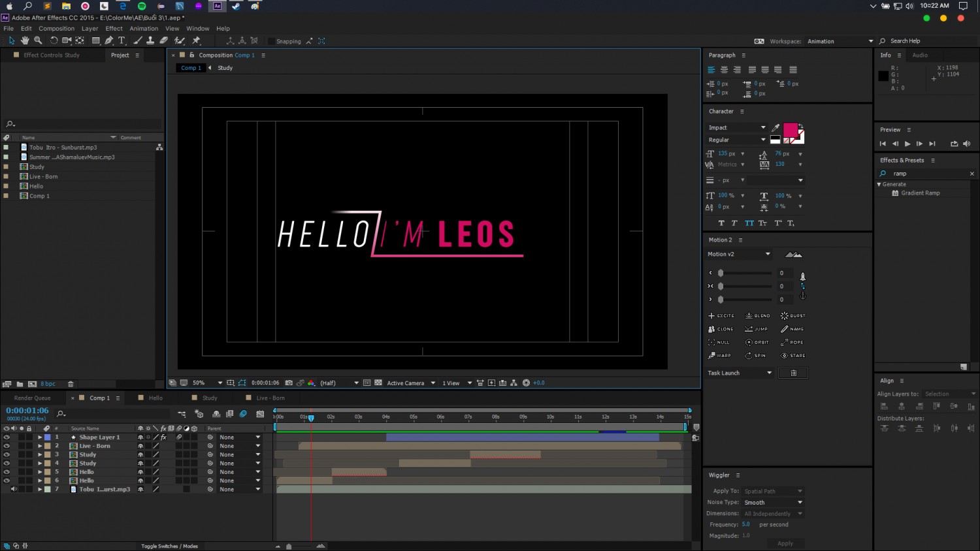Open the Impact font family dropdown
The height and width of the screenshot is (551, 980).
click(736, 127)
